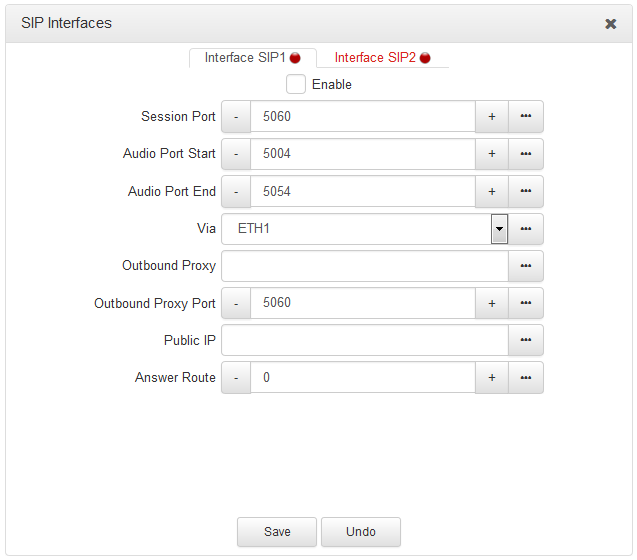Click the ellipsis button beside Outbound Proxy

[x=525, y=266]
